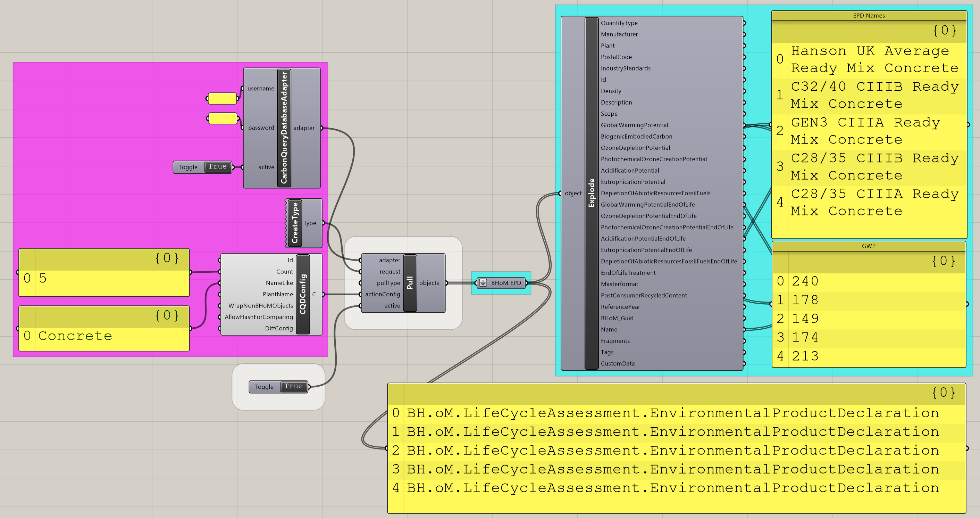Click the down-arrow icon on BHoM EPD
980x518 pixels.
pyautogui.click(x=483, y=283)
